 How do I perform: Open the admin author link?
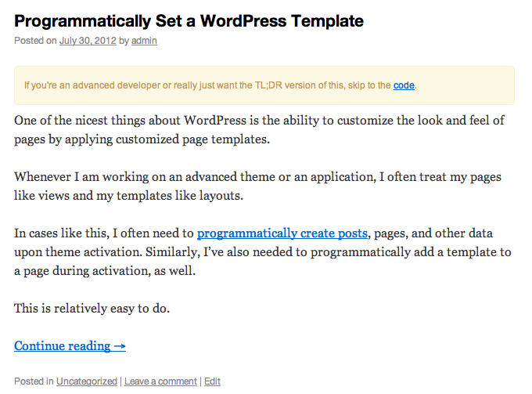click(144, 41)
